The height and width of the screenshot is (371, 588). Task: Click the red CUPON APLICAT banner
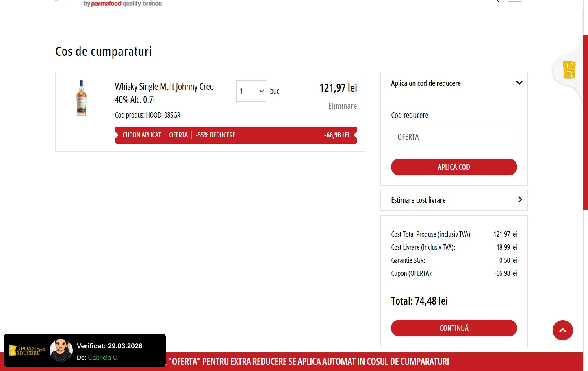pos(236,135)
